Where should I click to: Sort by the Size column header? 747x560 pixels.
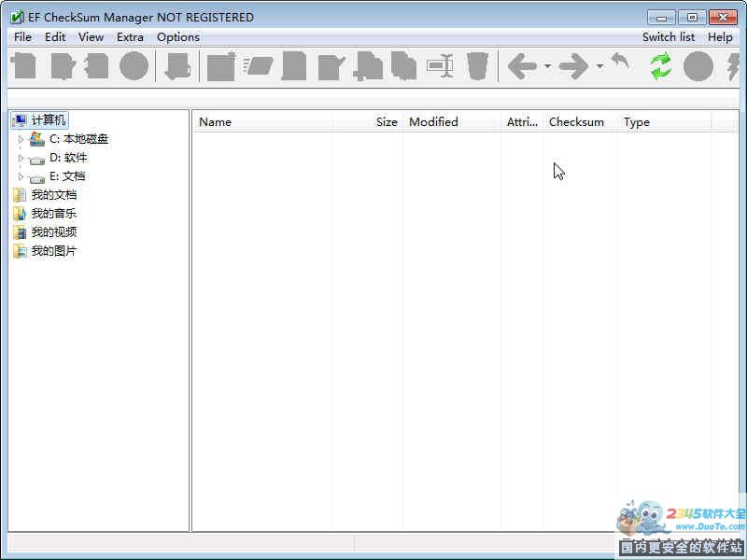pos(367,122)
